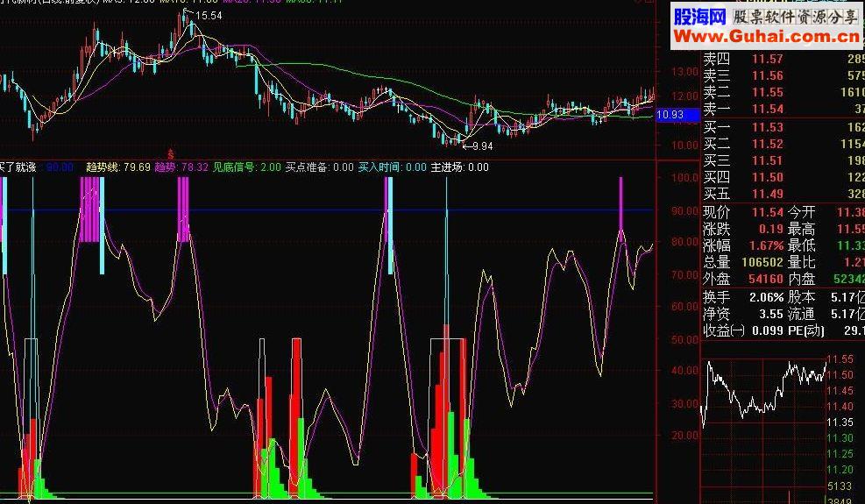Click the 买入时间: 0.00 readout

coord(393,167)
